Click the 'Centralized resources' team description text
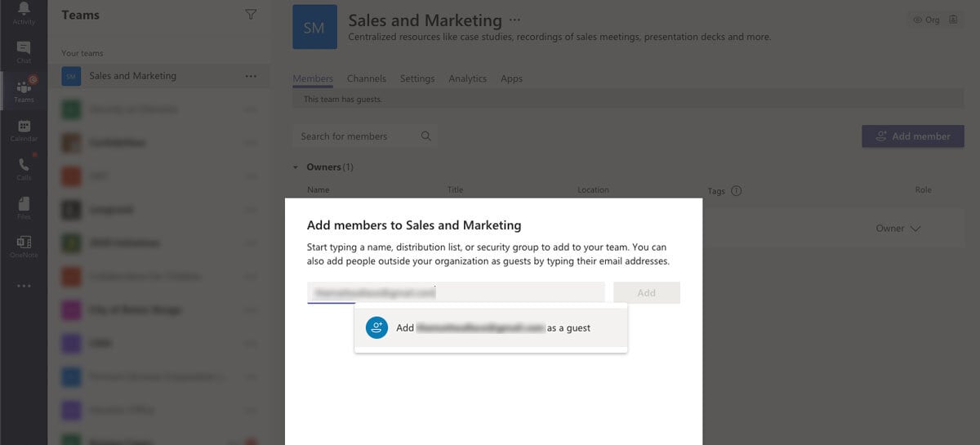 (x=559, y=37)
